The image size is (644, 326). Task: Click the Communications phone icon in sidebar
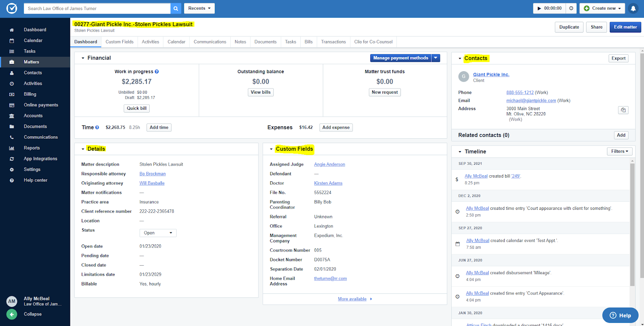tap(12, 137)
